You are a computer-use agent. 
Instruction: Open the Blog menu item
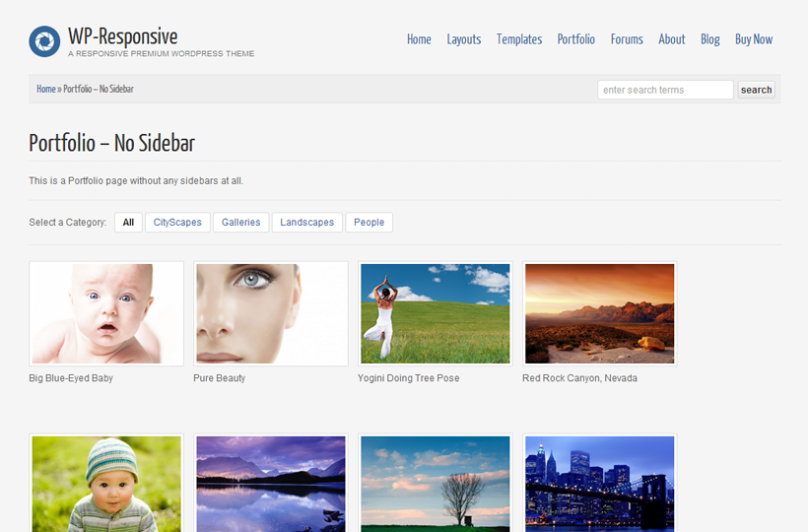click(710, 39)
